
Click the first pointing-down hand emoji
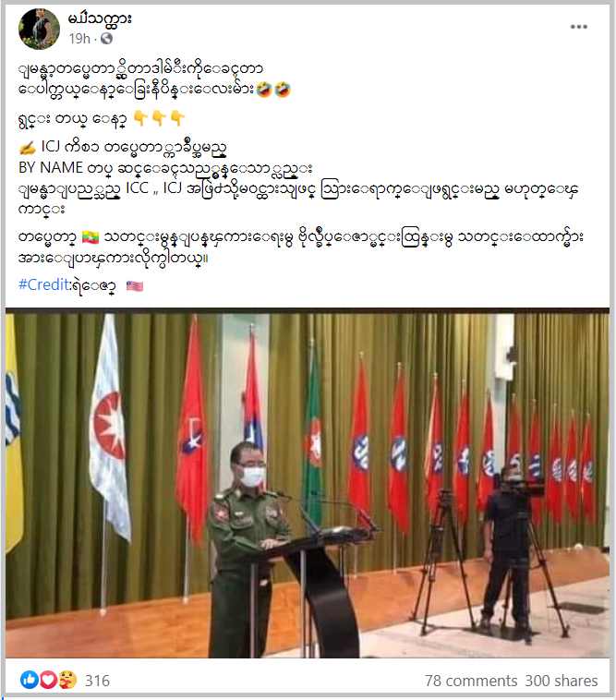(x=141, y=118)
